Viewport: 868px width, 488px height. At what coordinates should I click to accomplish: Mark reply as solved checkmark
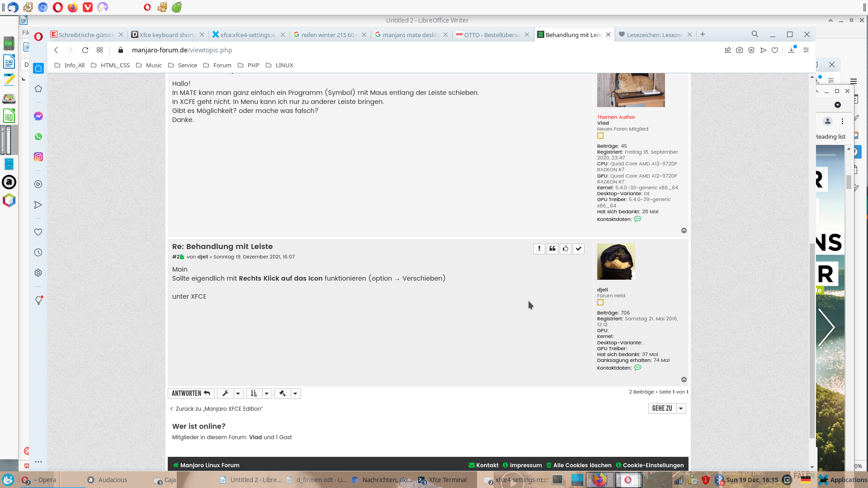tap(579, 249)
